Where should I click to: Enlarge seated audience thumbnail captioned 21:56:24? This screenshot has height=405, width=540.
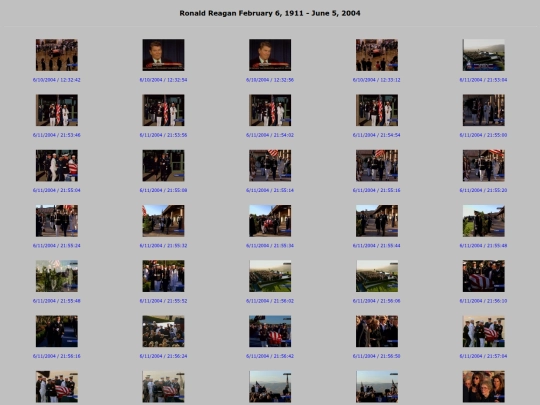pyautogui.click(x=164, y=331)
